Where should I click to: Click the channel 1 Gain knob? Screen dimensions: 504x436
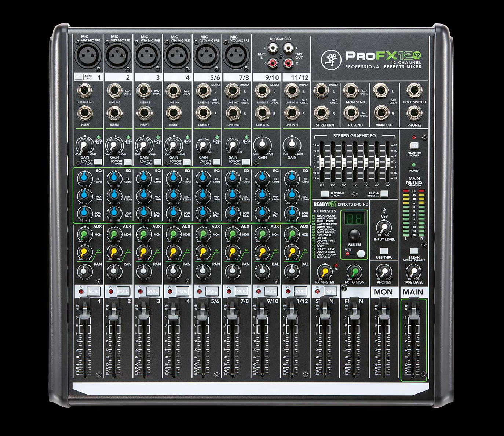point(85,146)
